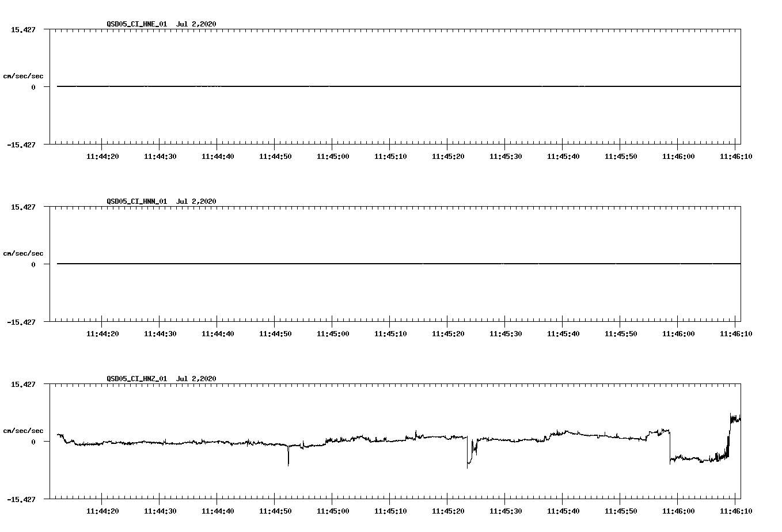782x532 pixels.
Task: Click the 11:45:40 time label under HNE plot
Action: tap(563, 156)
